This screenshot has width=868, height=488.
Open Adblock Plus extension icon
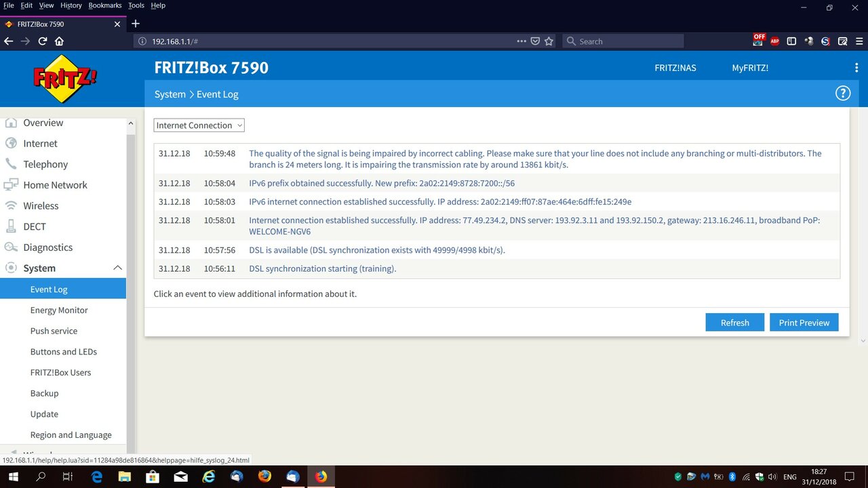[774, 41]
